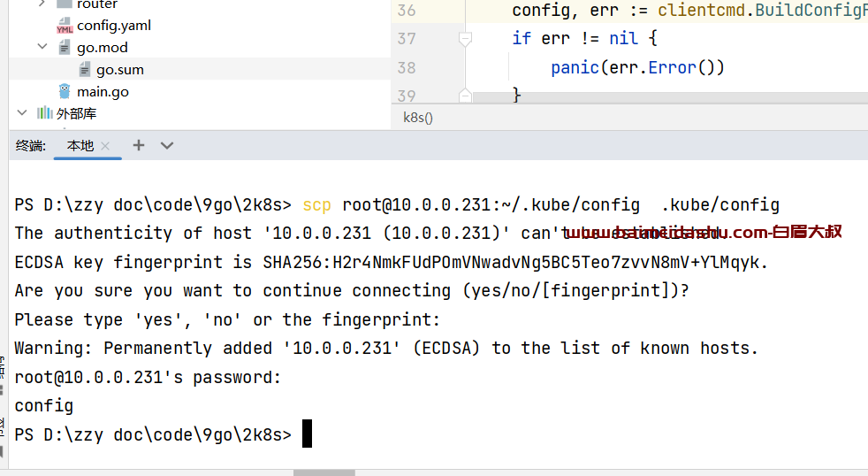Toggle fold end marker at line 39

click(465, 96)
